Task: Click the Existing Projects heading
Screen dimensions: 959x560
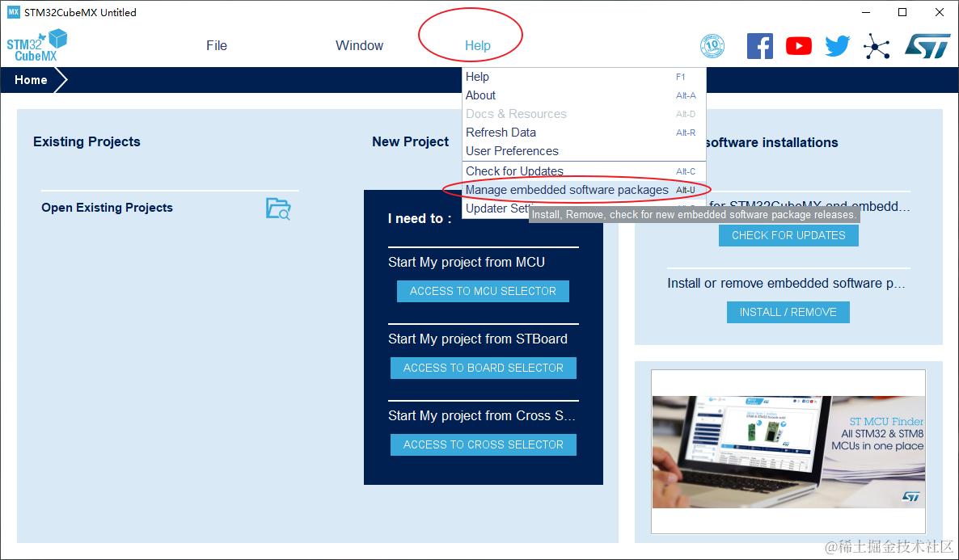Action: point(87,142)
